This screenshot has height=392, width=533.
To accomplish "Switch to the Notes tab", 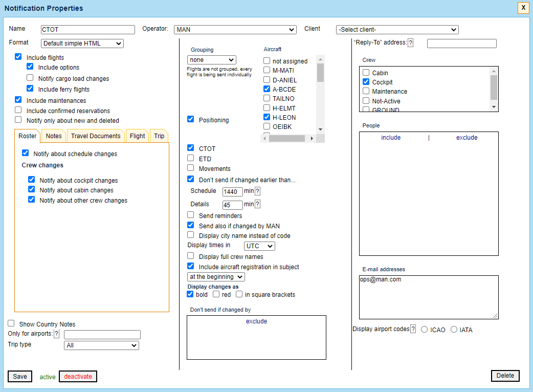I will tap(54, 136).
